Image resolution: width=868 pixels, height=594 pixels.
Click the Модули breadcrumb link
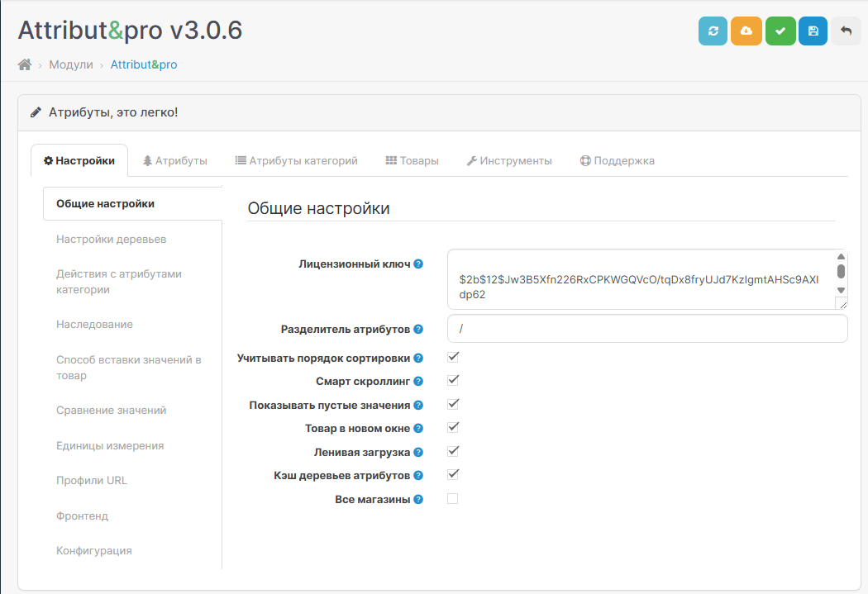click(71, 64)
